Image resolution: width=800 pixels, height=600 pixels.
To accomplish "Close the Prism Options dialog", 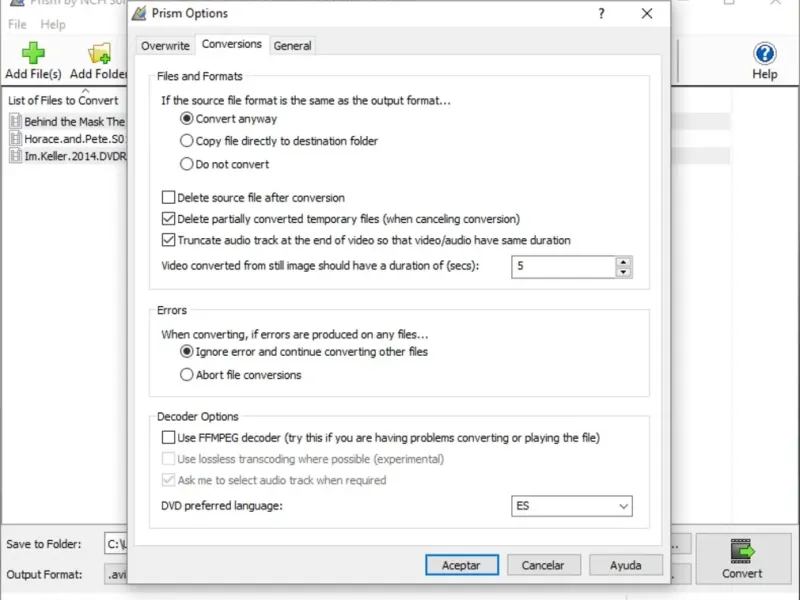I will point(647,13).
